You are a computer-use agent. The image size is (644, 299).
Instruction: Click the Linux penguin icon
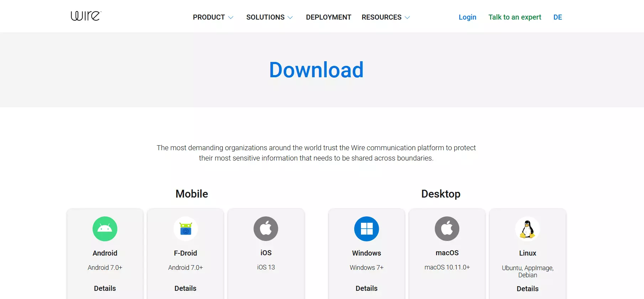(x=528, y=229)
